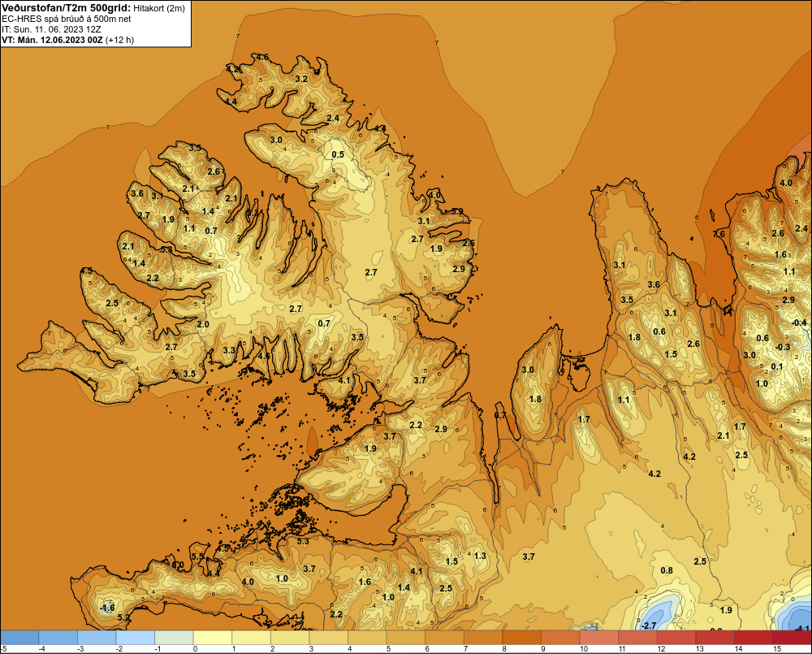The image size is (812, 654).
Task: Click the '5.2' temperature value
Action: [x=123, y=617]
